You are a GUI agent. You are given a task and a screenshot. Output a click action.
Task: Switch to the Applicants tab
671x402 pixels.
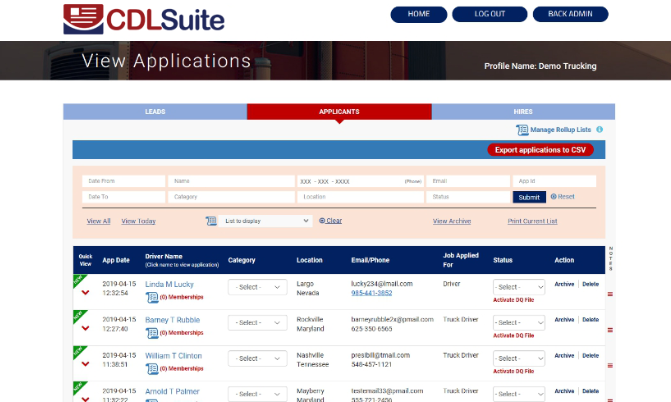[339, 112]
